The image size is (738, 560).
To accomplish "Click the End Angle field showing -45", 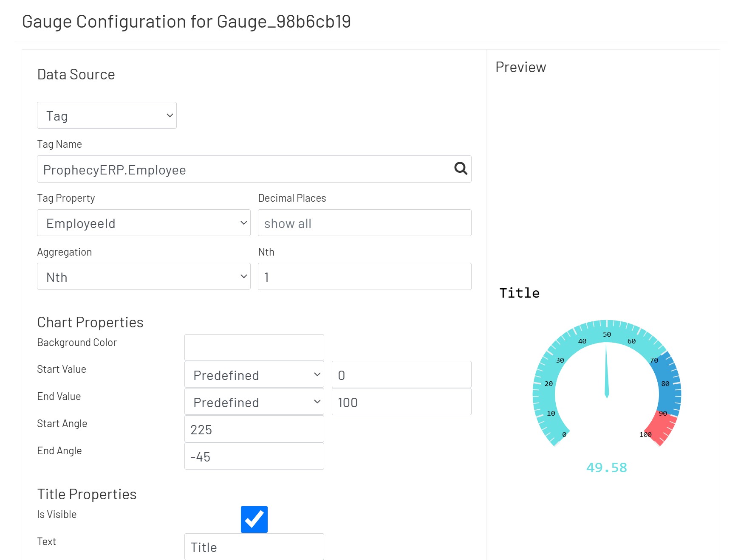I will (x=254, y=456).
